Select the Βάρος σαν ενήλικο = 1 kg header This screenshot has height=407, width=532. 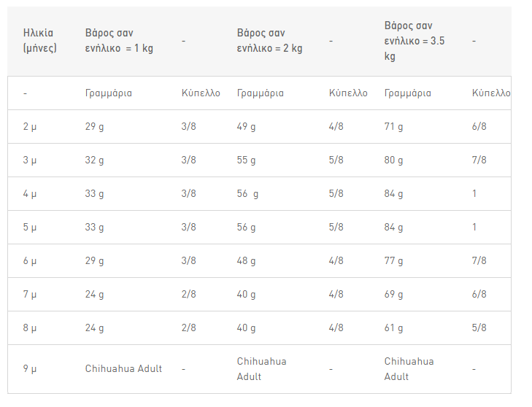click(x=119, y=40)
